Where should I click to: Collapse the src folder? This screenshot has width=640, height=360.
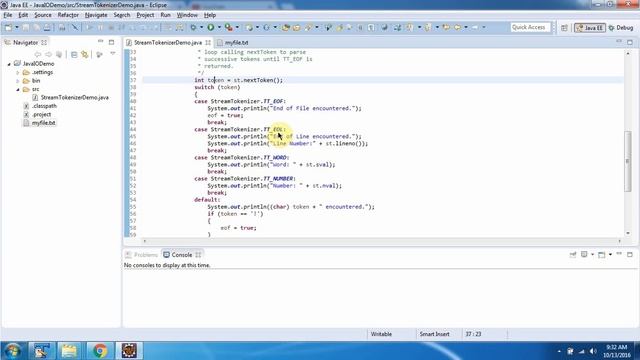point(18,89)
